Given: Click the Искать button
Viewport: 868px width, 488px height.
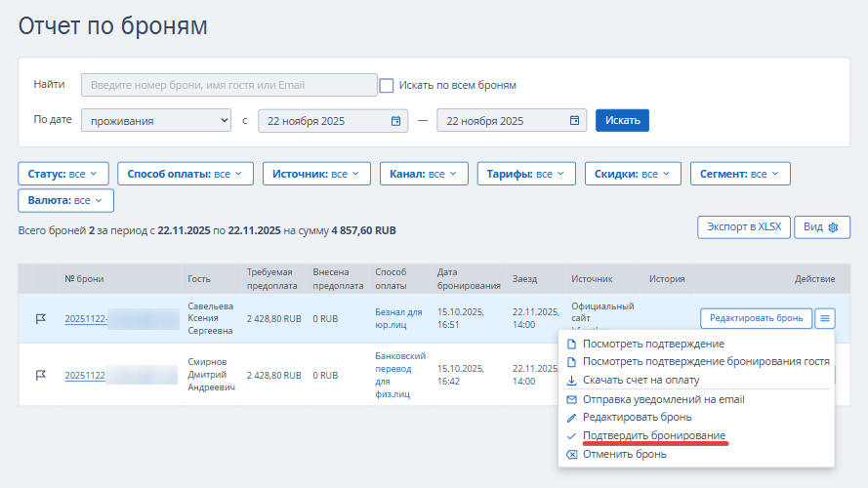Looking at the screenshot, I should click(x=622, y=120).
